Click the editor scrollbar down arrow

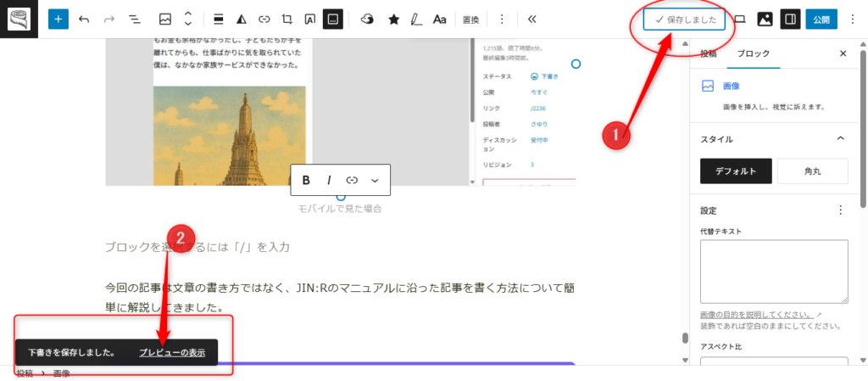(685, 360)
